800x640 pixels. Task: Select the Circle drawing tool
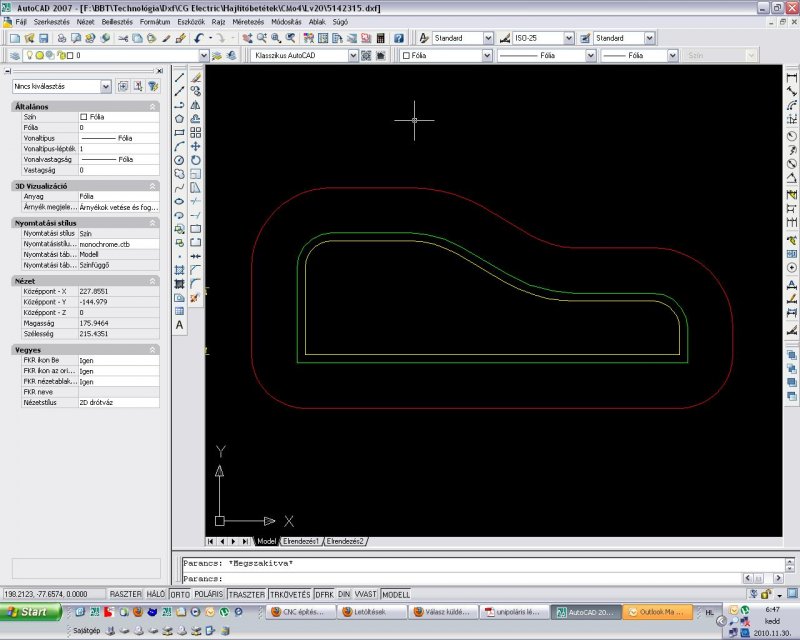click(x=179, y=159)
